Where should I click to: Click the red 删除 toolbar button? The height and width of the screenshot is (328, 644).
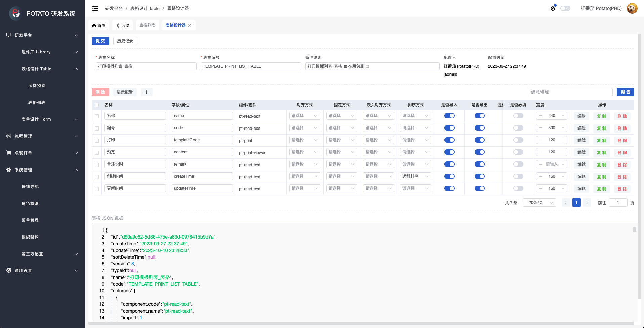pyautogui.click(x=100, y=92)
